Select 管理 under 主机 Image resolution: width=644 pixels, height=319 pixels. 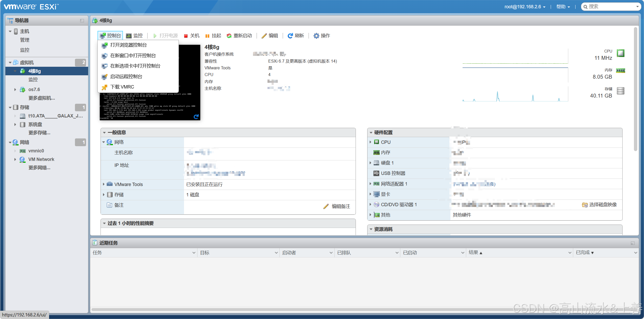pyautogui.click(x=25, y=40)
